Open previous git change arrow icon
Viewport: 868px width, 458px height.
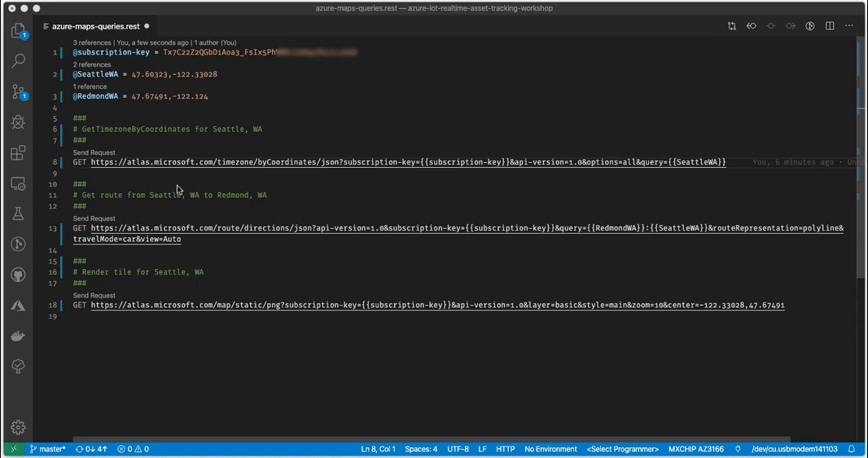point(752,26)
